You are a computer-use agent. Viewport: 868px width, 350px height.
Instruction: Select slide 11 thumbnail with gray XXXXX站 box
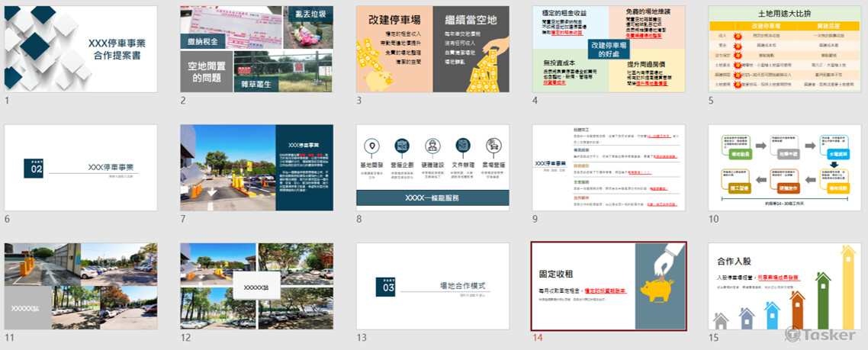click(x=81, y=286)
